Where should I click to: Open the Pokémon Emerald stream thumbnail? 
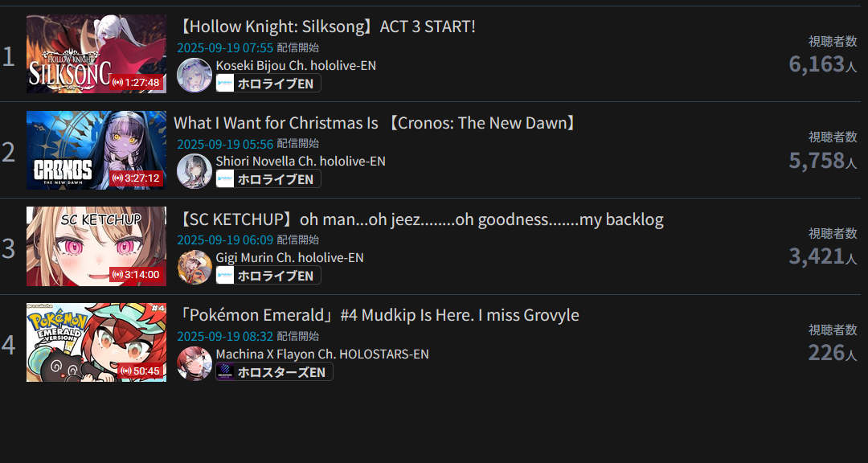[x=96, y=342]
